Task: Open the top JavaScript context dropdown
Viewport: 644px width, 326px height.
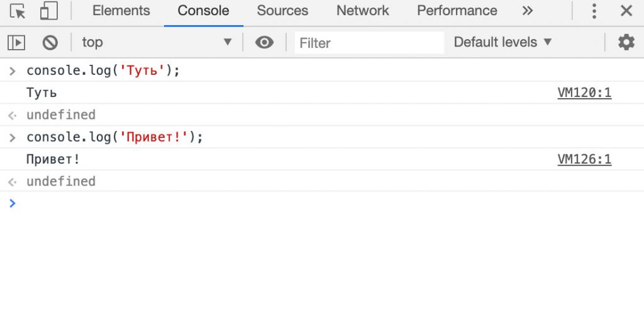Action: 156,43
